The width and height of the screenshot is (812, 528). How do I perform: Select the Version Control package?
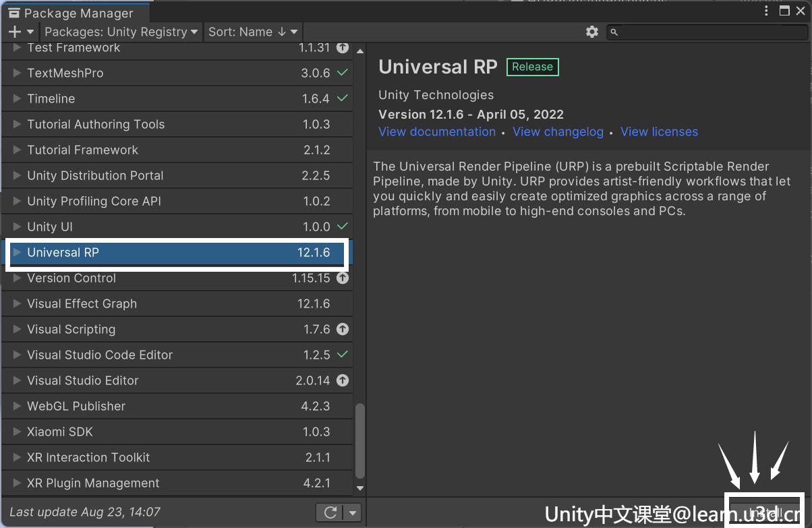click(177, 278)
